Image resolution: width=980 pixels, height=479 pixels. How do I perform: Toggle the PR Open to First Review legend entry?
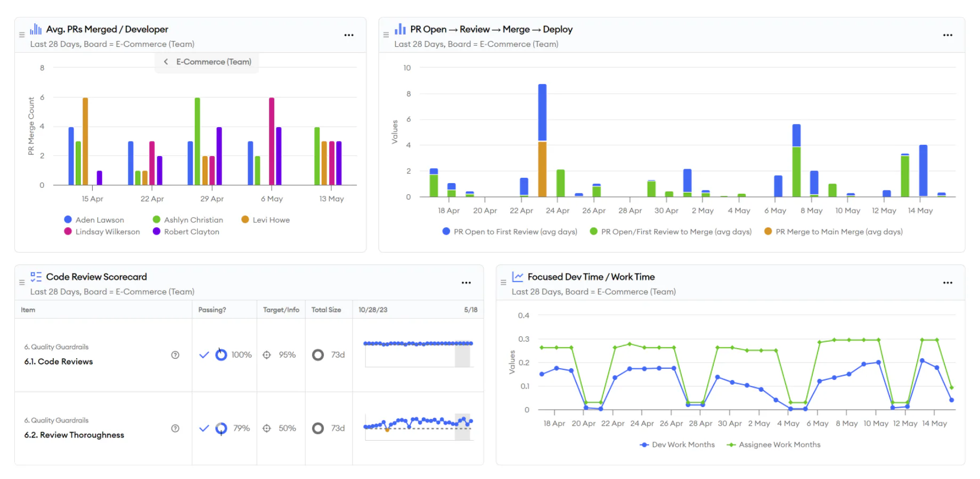coord(509,232)
